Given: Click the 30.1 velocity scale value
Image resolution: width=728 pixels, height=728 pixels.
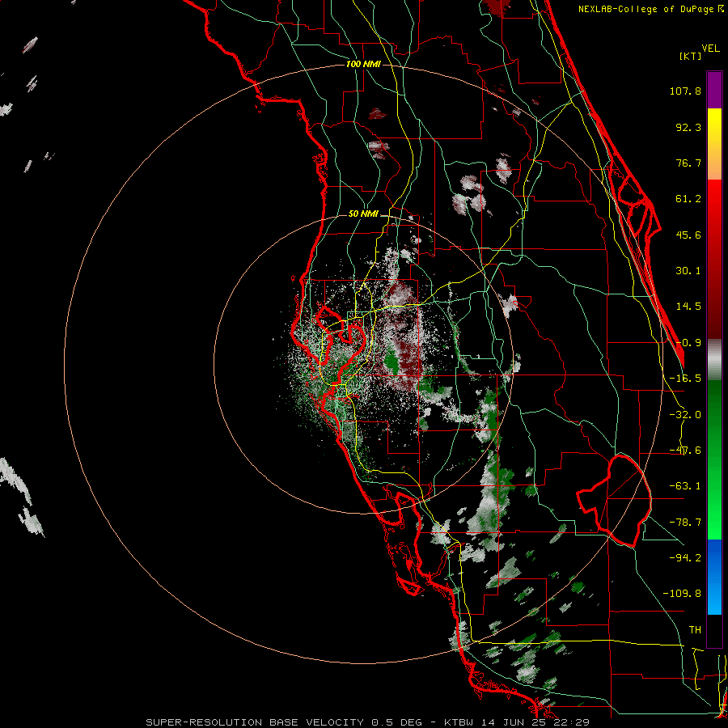Looking at the screenshot, I should coord(688,271).
